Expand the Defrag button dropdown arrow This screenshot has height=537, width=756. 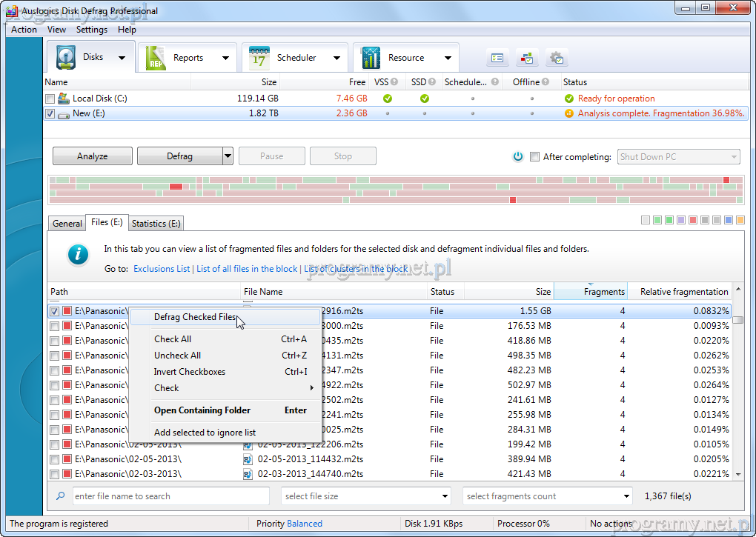[228, 156]
